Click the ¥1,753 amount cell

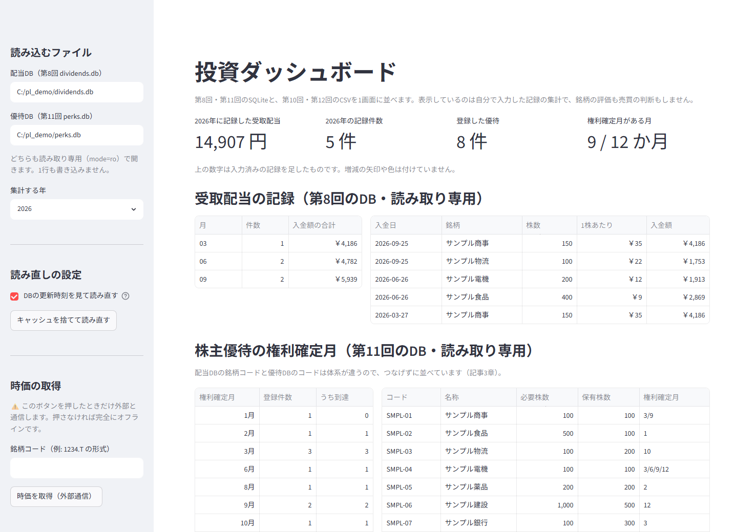pos(678,262)
